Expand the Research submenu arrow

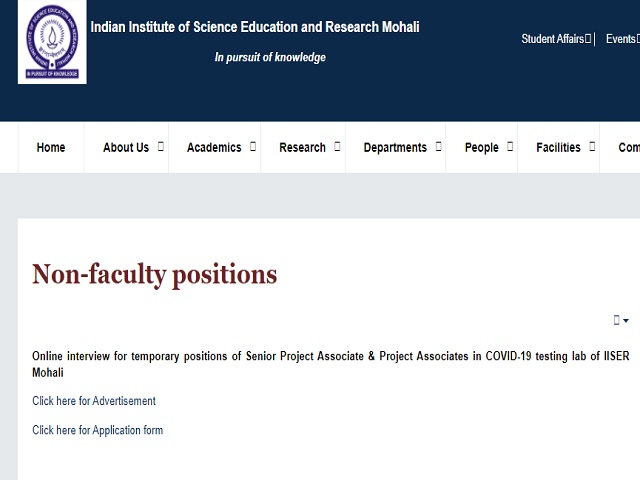pos(337,146)
